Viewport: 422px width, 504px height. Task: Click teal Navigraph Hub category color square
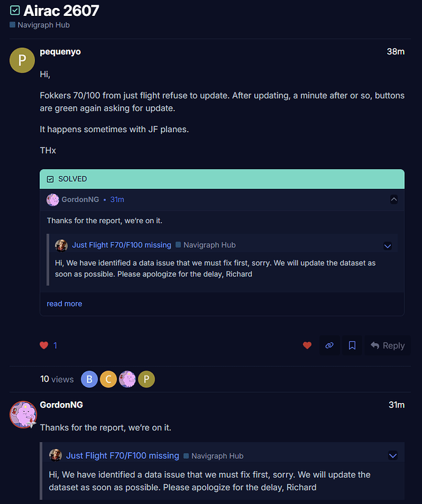pos(12,24)
